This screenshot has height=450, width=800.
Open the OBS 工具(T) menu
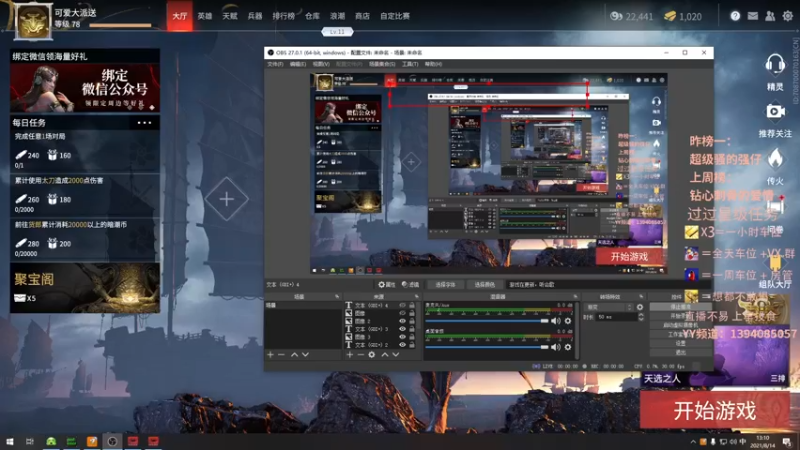pos(410,64)
